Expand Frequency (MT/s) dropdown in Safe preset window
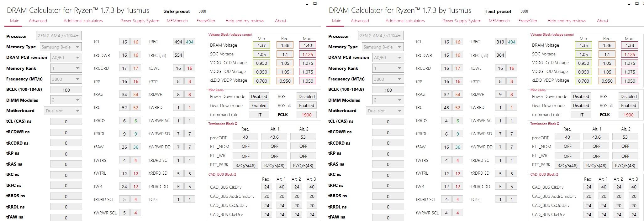Image resolution: width=644 pixels, height=221 pixels. coord(66,79)
